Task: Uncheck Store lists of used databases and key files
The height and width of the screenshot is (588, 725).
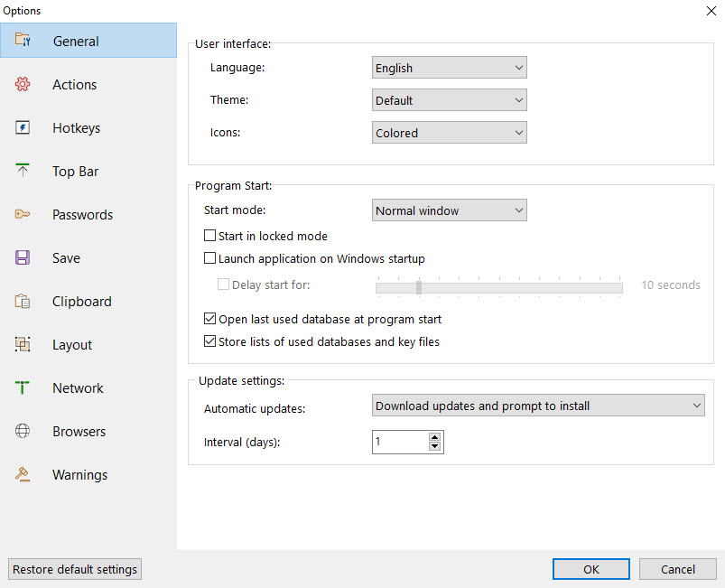Action: point(210,341)
